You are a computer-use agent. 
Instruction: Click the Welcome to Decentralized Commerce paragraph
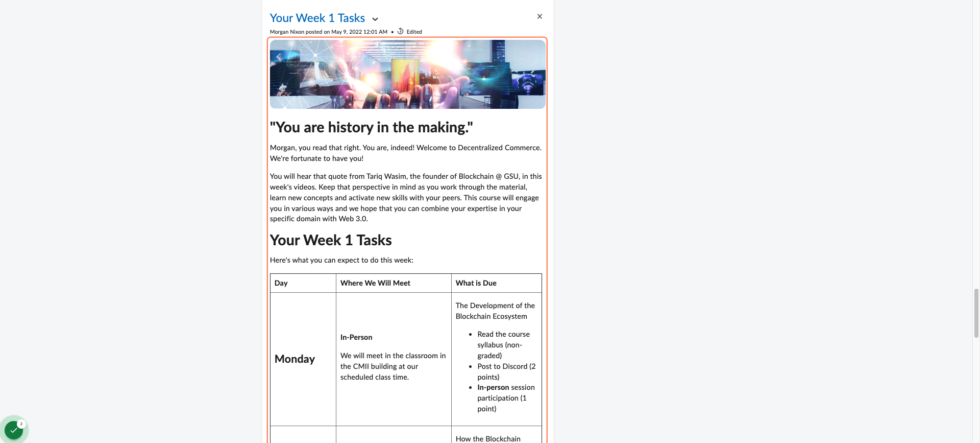406,153
